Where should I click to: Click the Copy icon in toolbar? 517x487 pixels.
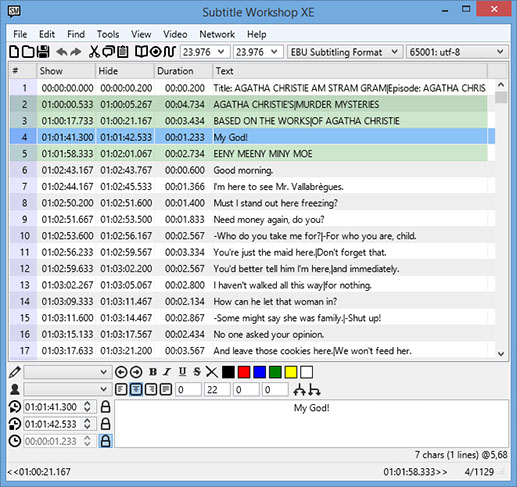tap(109, 52)
